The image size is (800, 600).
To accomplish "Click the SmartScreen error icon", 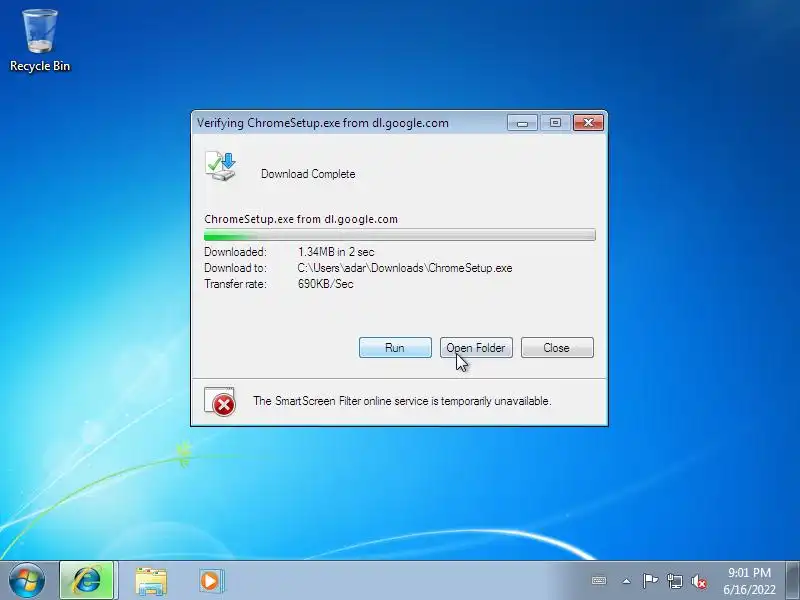I will [220, 402].
